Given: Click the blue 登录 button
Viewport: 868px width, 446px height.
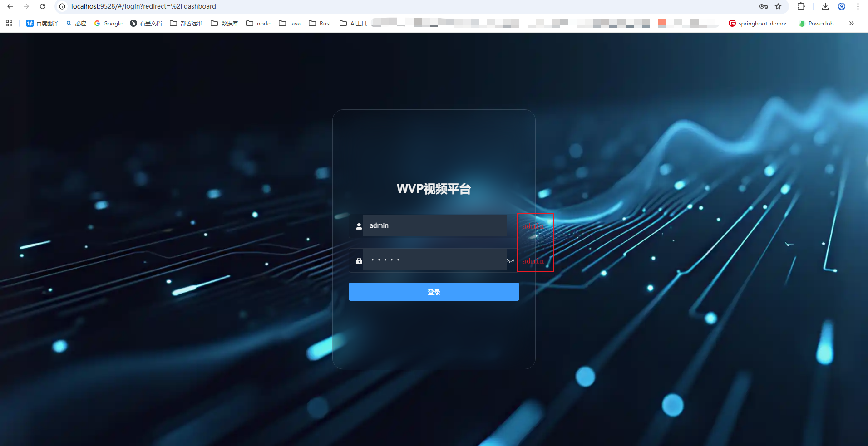Looking at the screenshot, I should 434,292.
